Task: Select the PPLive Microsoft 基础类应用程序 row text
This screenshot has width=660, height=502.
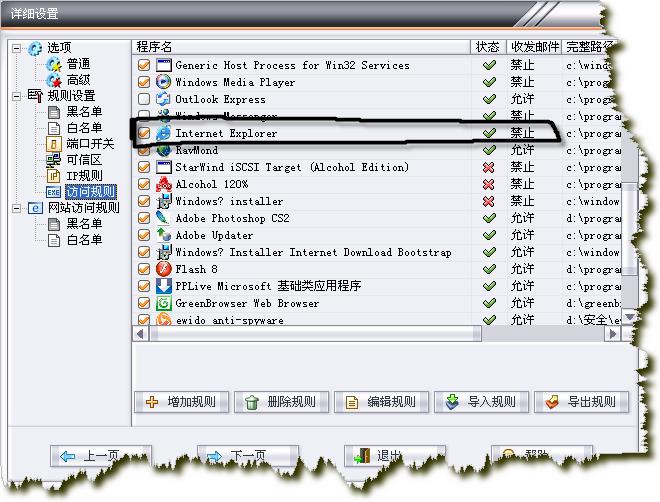Action: click(x=268, y=286)
